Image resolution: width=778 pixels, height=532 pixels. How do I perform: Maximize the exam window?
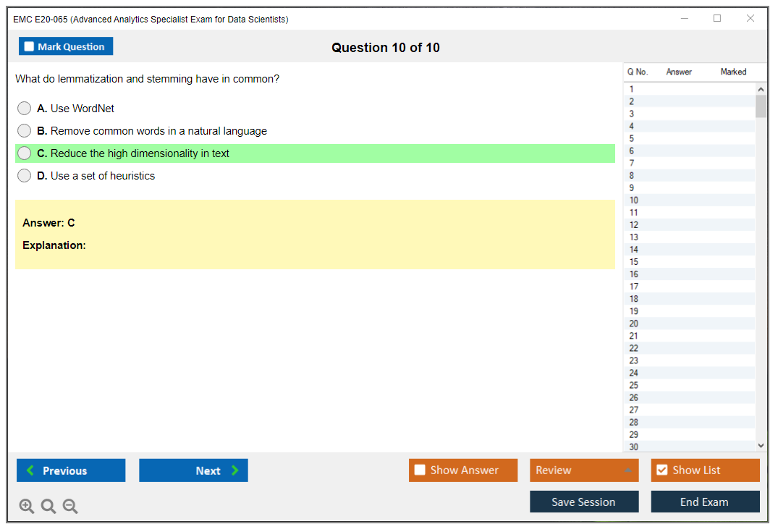pyautogui.click(x=717, y=19)
